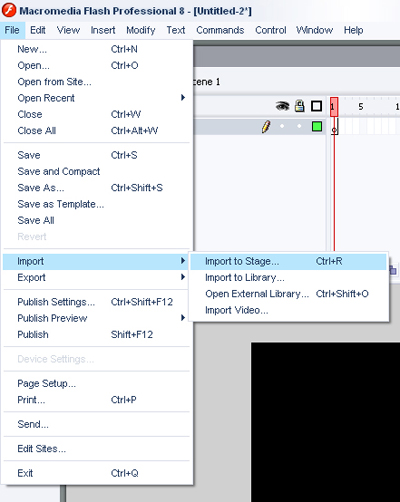
Task: Choose Edit Sites...
Action: click(97, 449)
